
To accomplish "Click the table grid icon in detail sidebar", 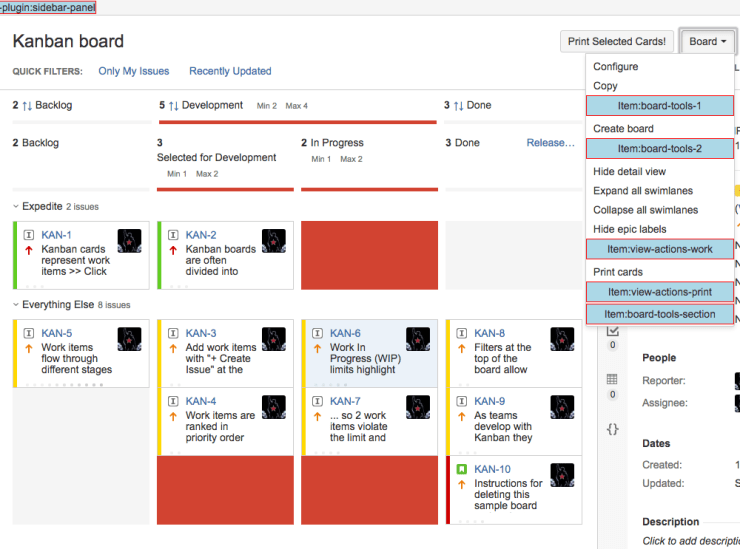I will (613, 380).
